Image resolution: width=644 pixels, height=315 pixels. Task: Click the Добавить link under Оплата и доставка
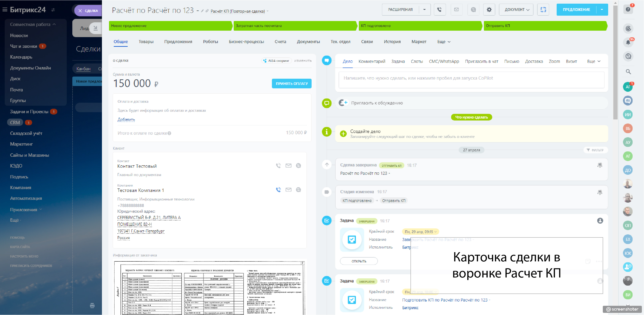coord(126,119)
